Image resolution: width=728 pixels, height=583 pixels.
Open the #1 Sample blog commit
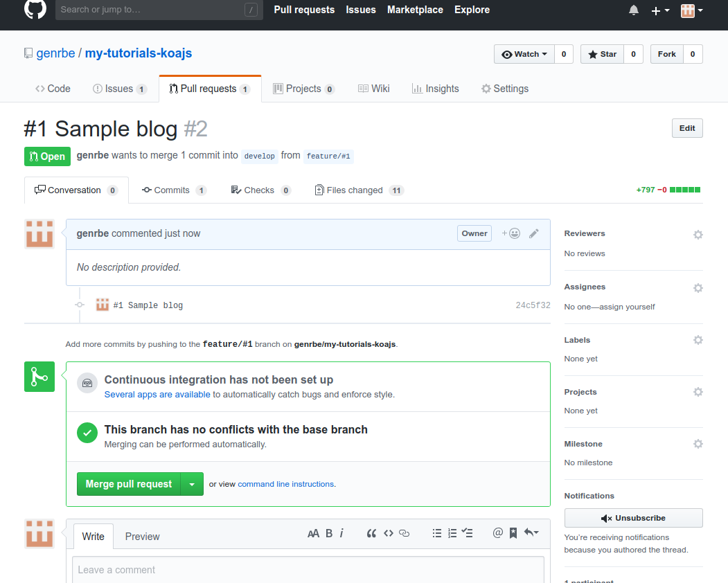pos(148,305)
